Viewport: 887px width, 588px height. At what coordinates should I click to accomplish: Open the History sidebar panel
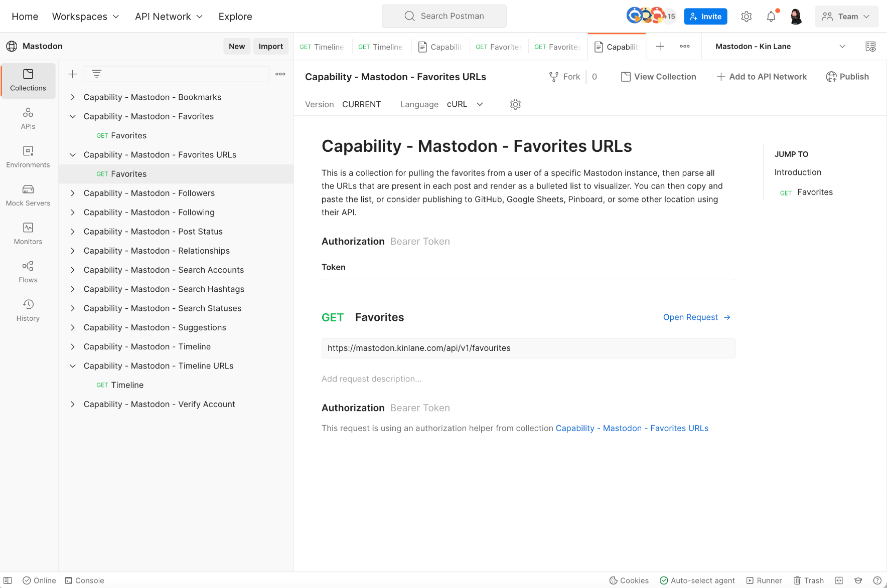(x=28, y=311)
